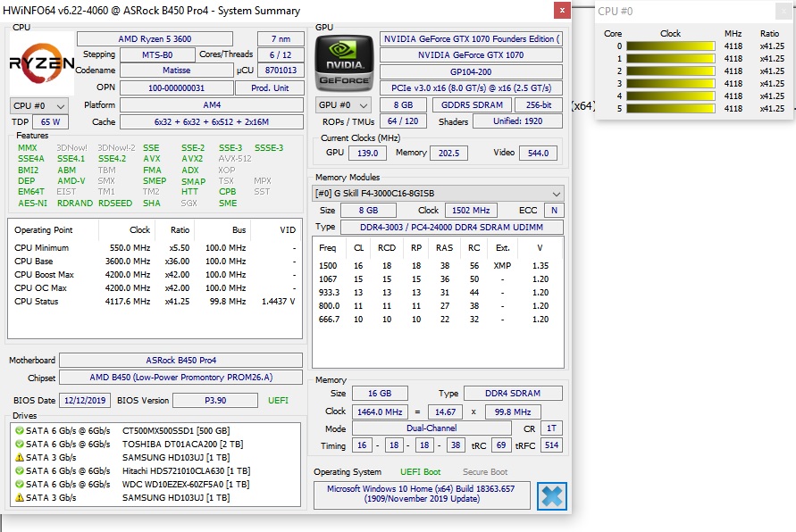Image resolution: width=796 pixels, height=532 pixels.
Task: Click the Matisse codename field
Action: coord(177,71)
